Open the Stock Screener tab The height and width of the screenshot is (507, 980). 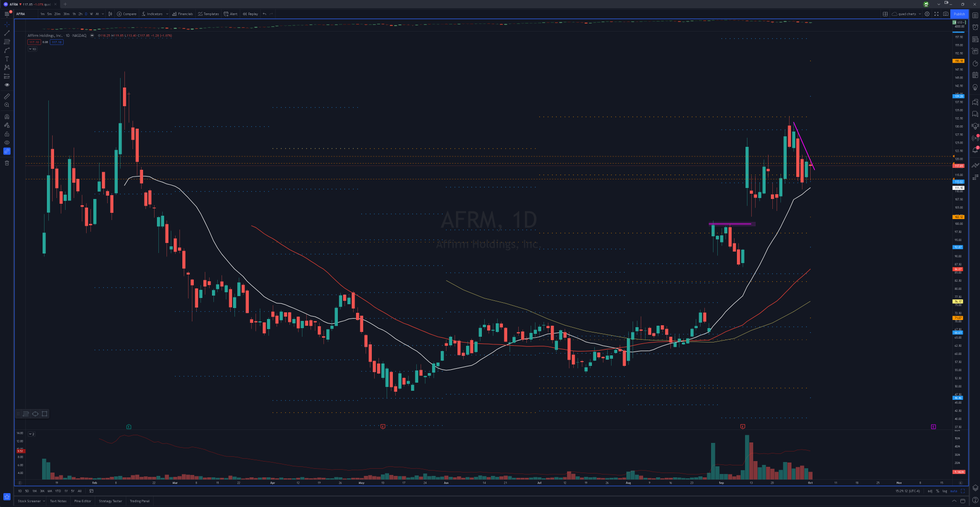29,501
